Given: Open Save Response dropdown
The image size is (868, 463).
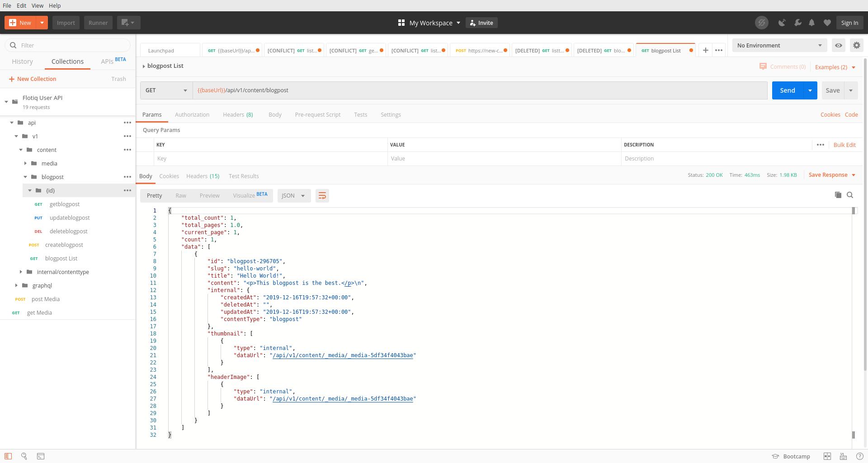Looking at the screenshot, I should [832, 175].
